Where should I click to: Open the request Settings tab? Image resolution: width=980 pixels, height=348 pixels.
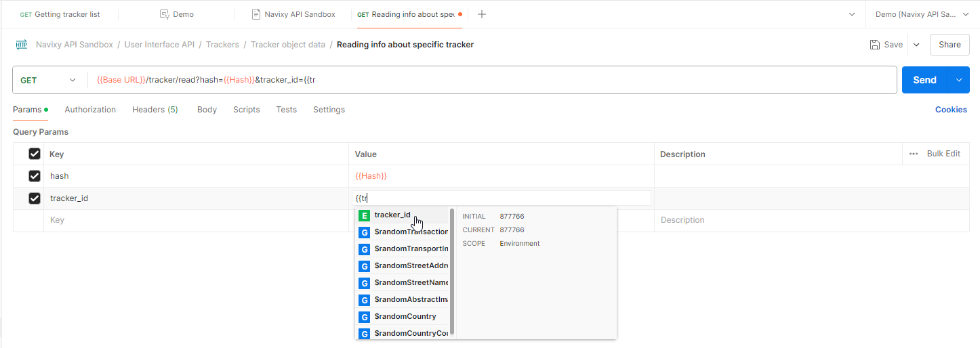(329, 110)
